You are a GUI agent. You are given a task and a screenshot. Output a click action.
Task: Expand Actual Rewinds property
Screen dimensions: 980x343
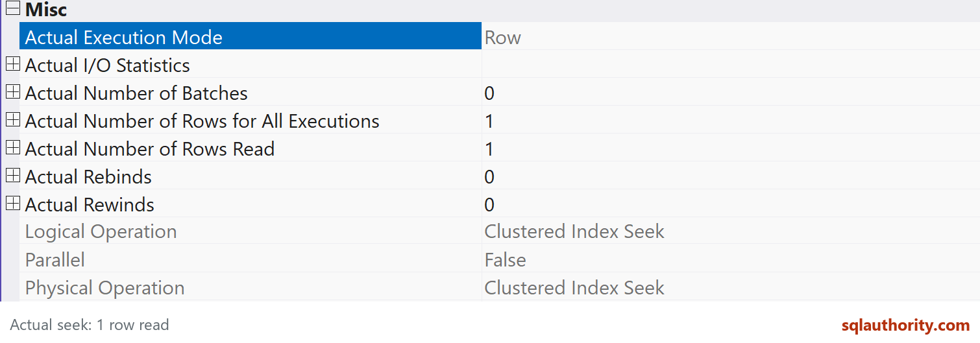pyautogui.click(x=12, y=204)
